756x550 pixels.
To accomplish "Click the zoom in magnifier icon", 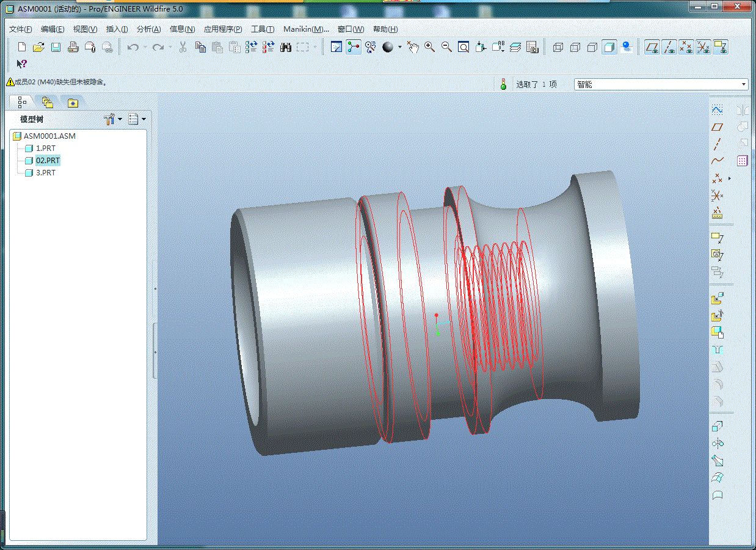I will [x=430, y=47].
